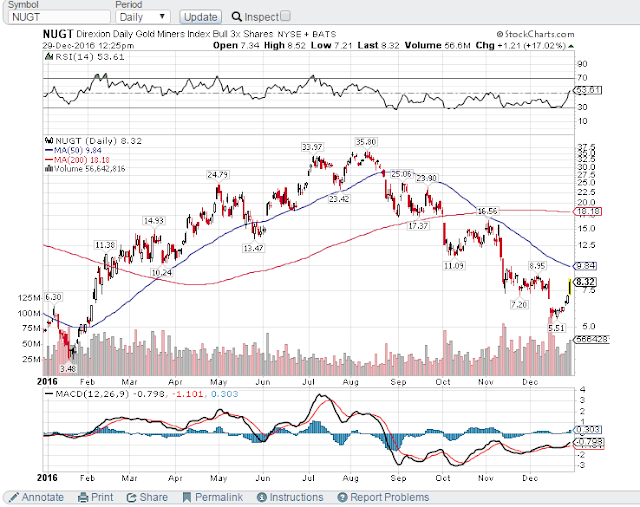640x507 pixels.
Task: Click the Share icon
Action: (x=131, y=497)
